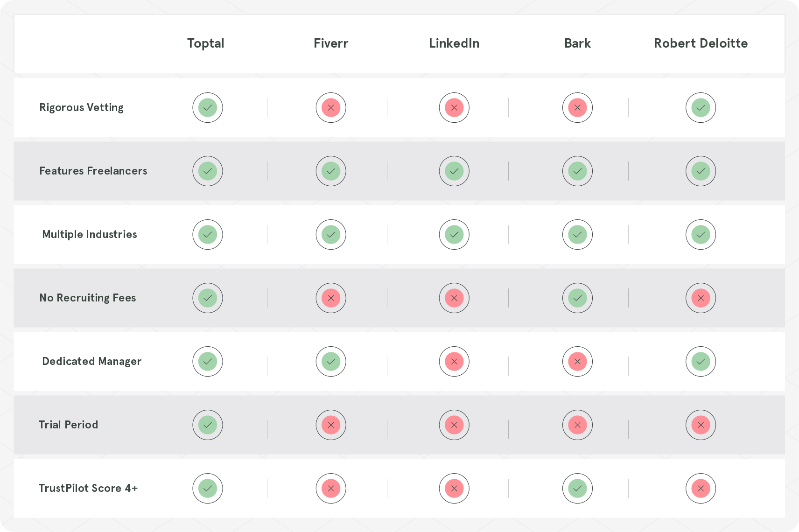The height and width of the screenshot is (532, 799).
Task: Click Toptal's No Recruiting Fees check icon
Action: point(208,298)
